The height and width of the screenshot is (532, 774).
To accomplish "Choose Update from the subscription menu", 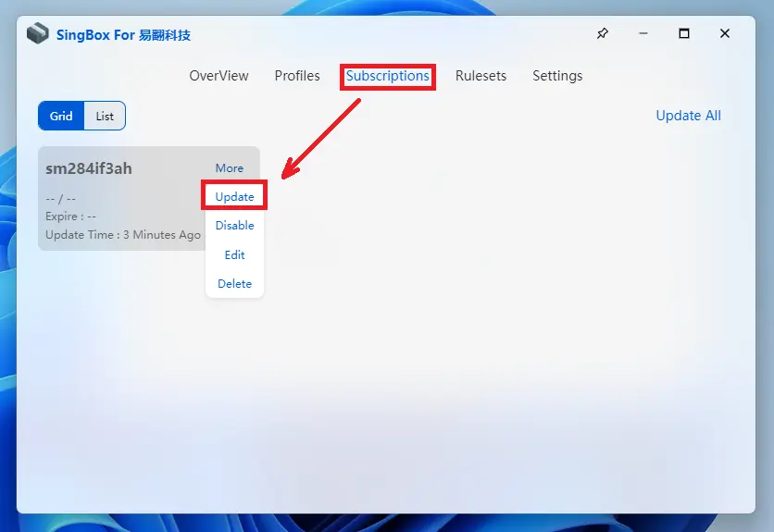I will pyautogui.click(x=234, y=196).
